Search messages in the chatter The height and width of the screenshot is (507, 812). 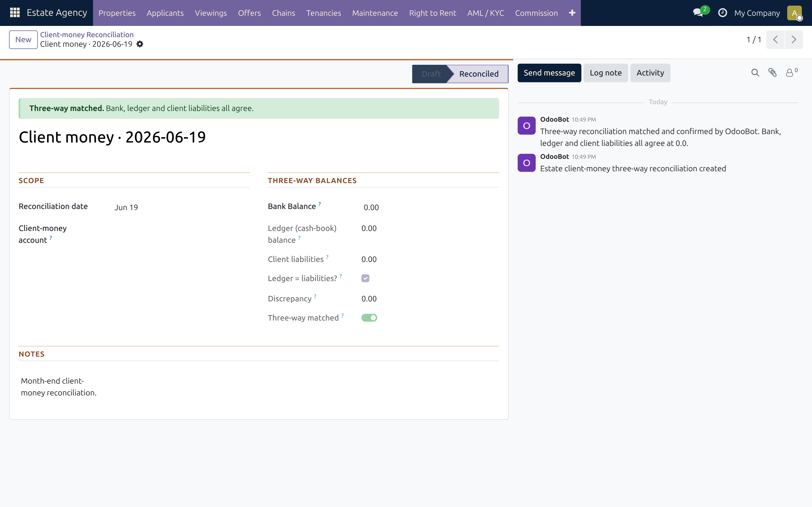click(x=755, y=73)
